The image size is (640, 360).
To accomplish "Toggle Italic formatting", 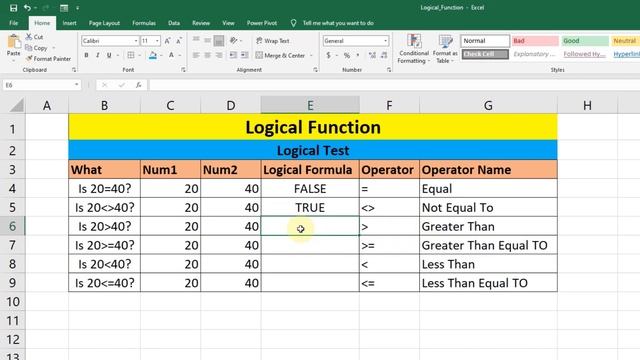I will point(98,55).
